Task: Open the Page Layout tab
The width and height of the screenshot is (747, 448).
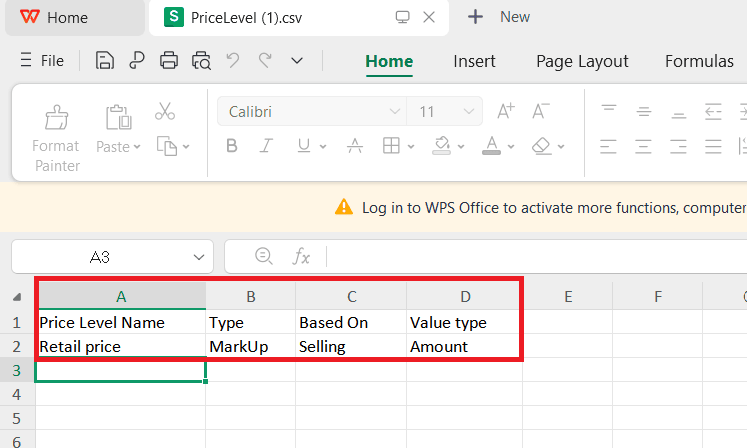Action: click(582, 61)
